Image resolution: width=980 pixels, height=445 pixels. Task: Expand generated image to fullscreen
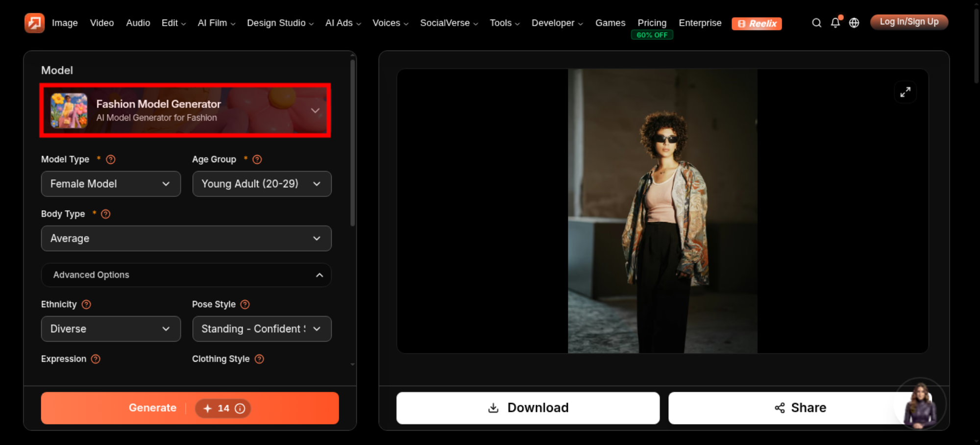[905, 92]
